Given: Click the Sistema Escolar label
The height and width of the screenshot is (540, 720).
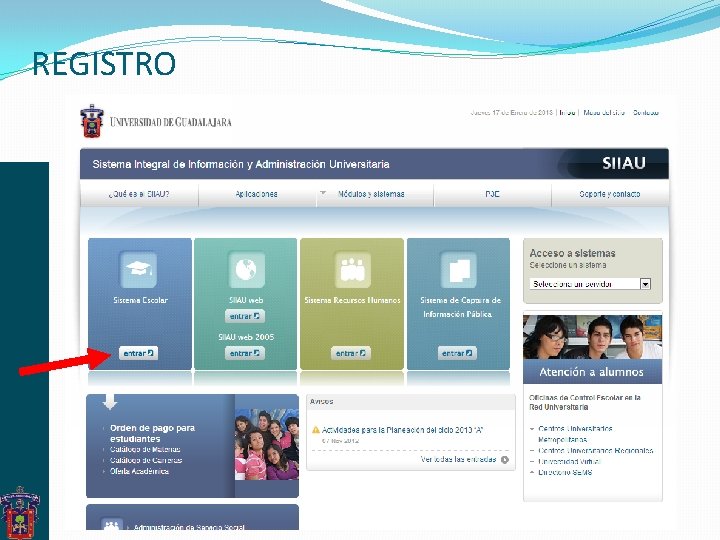Looking at the screenshot, I should point(140,300).
